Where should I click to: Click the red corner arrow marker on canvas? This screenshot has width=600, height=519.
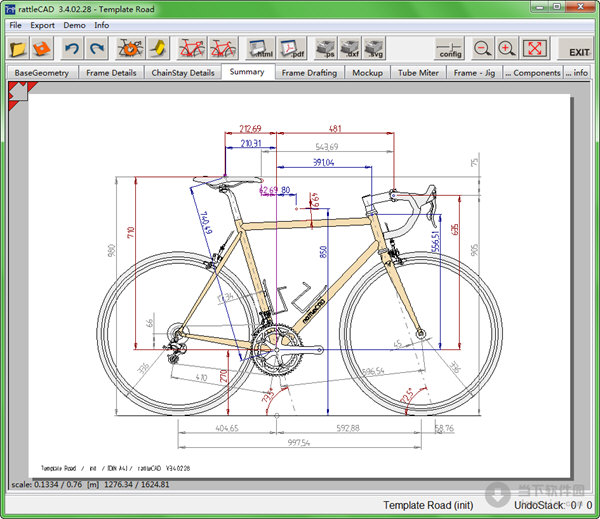(x=18, y=93)
